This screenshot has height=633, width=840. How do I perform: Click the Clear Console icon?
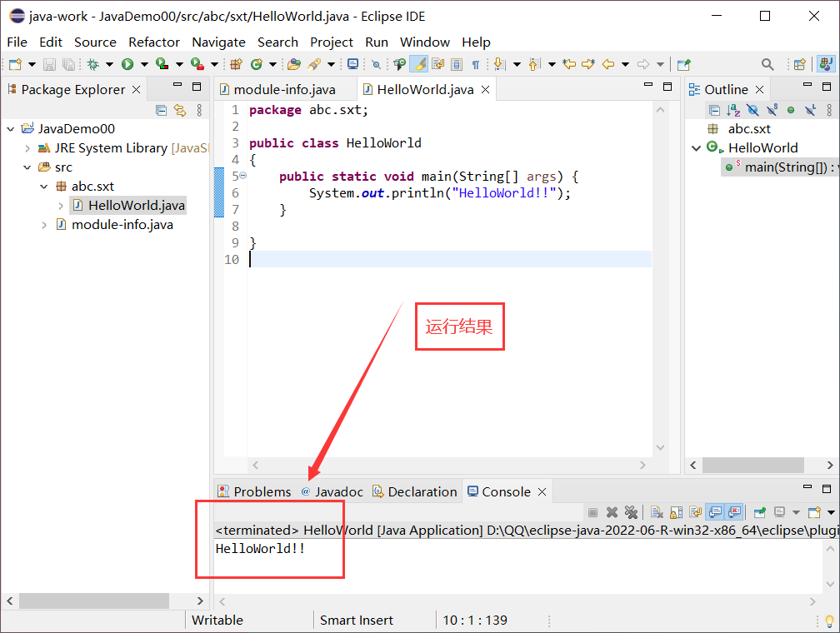pos(657,512)
